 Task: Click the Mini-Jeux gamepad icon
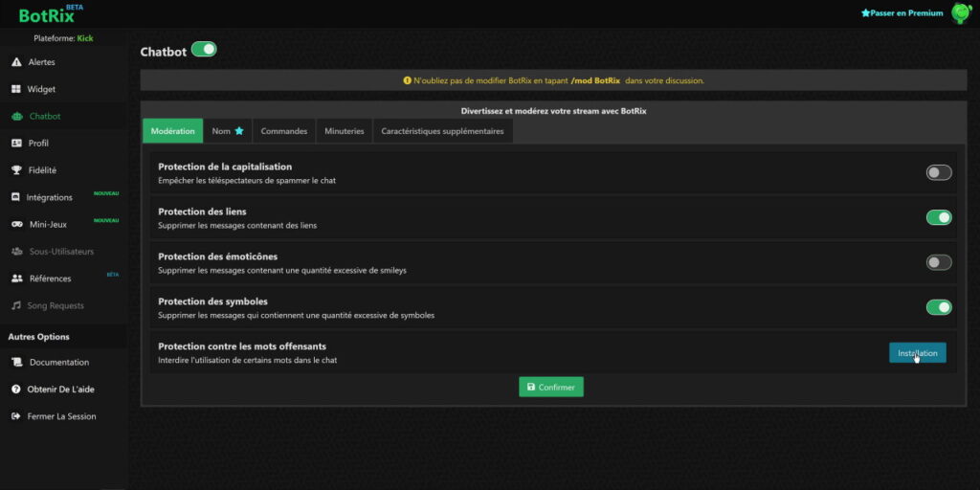coord(16,225)
